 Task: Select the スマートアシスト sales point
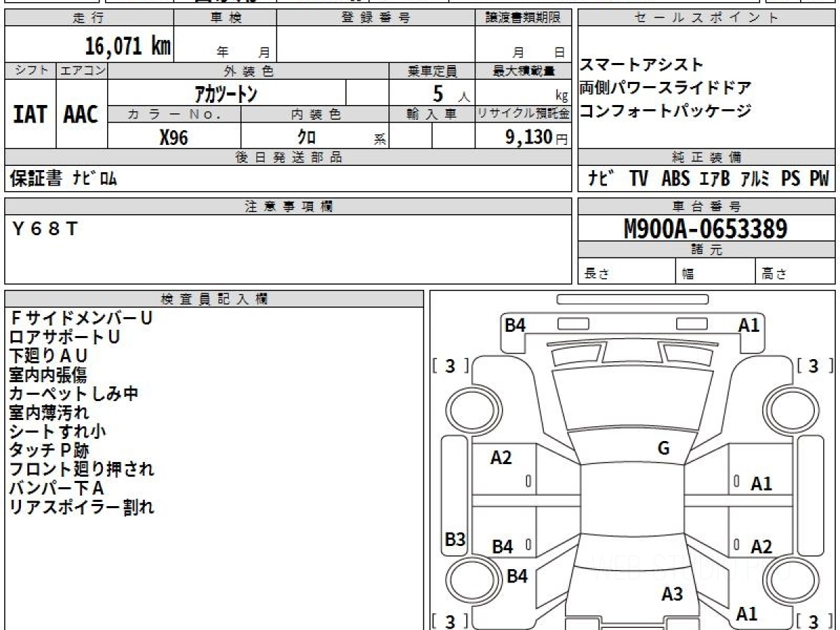tap(642, 64)
